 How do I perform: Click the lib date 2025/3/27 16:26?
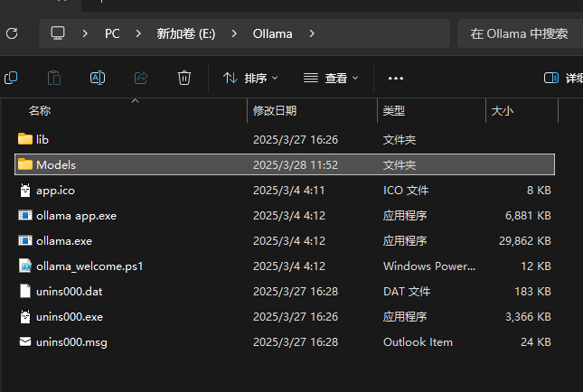[x=296, y=140]
